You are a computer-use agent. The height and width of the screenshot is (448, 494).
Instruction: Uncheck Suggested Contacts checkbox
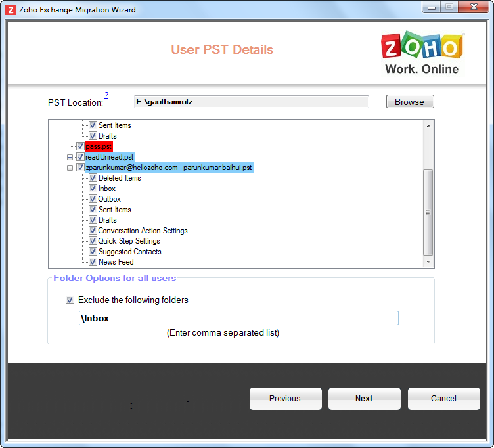tap(93, 252)
